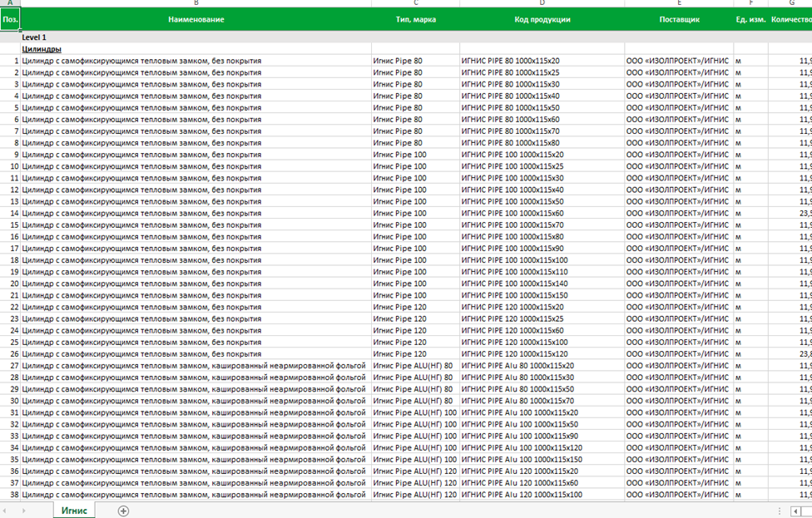Select cell ИГНИС PIPE 120 1000x115x20
The image size is (812, 518).
542,307
